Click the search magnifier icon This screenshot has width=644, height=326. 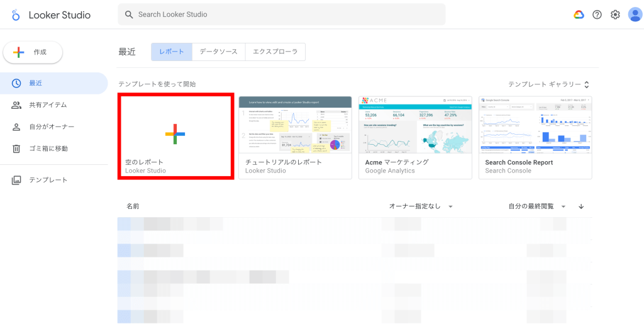[129, 15]
